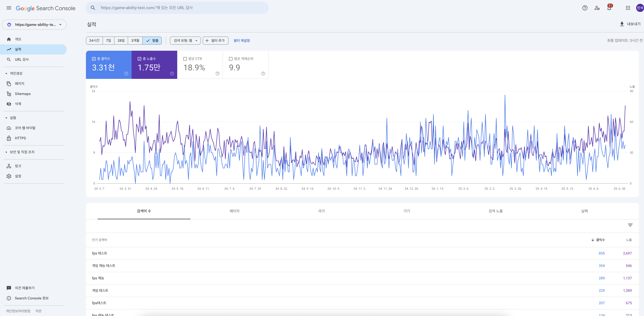Expand the 보안 및 직접 조치 section
Screen dimensions: 644x316
click(22, 152)
